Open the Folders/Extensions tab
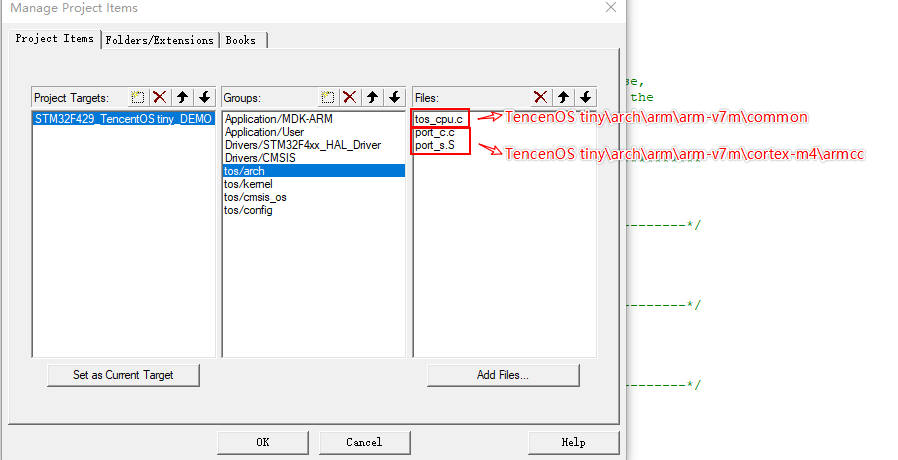Screen dimensions: 898x460 point(159,40)
